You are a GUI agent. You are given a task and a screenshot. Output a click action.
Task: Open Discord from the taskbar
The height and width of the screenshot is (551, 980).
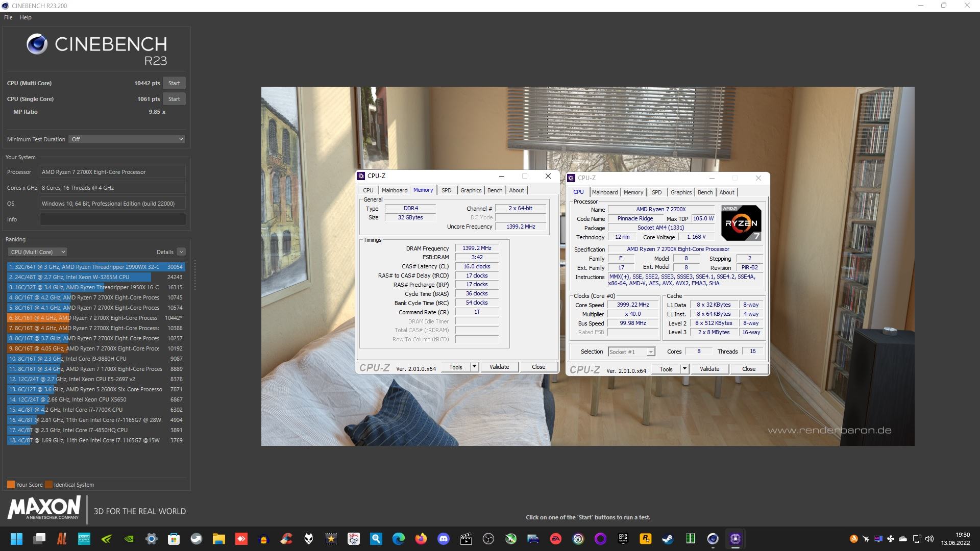pos(443,539)
